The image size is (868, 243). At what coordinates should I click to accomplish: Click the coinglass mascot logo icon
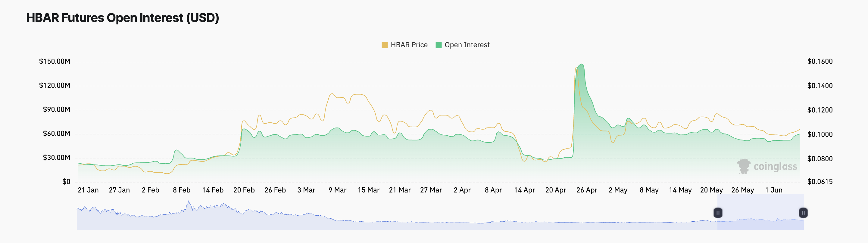[744, 167]
